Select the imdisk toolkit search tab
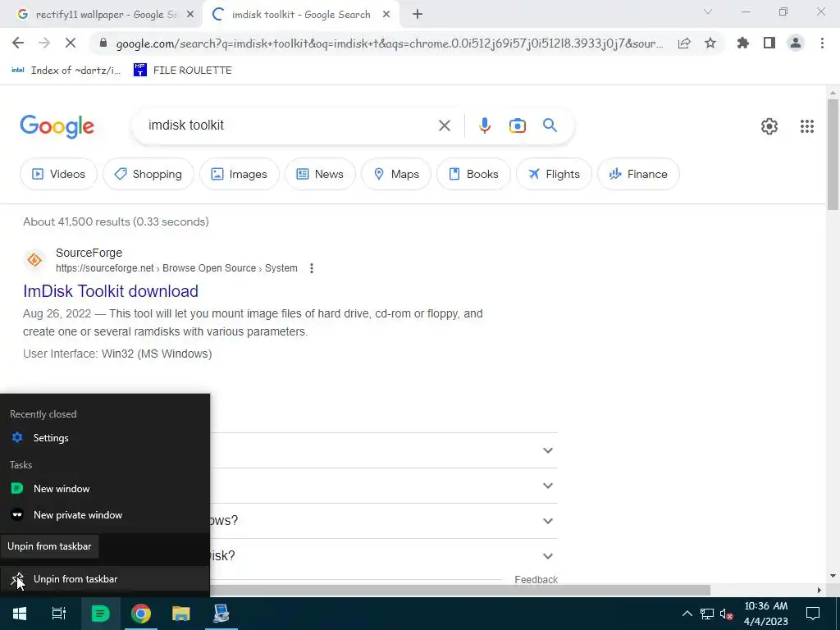This screenshot has height=630, width=840. point(301,15)
